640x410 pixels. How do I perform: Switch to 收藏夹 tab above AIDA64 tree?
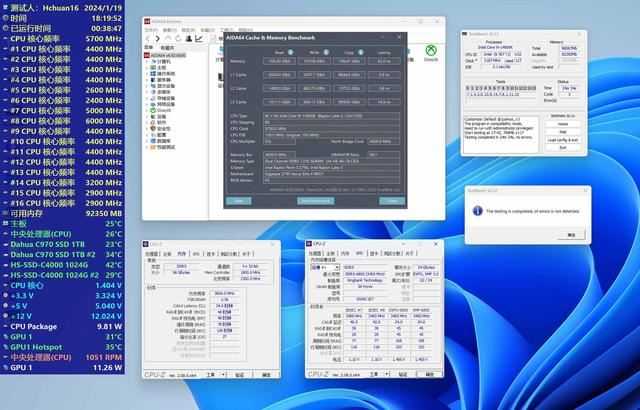pos(167,48)
